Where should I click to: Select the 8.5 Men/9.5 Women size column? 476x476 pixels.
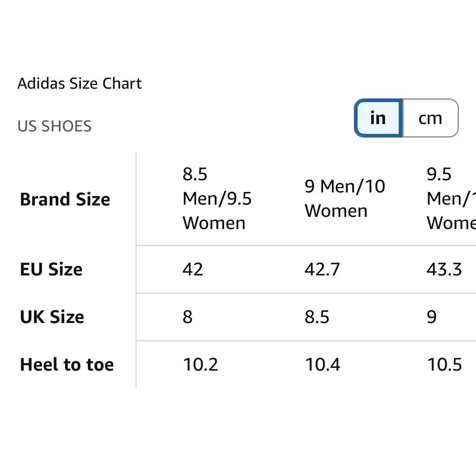217,199
